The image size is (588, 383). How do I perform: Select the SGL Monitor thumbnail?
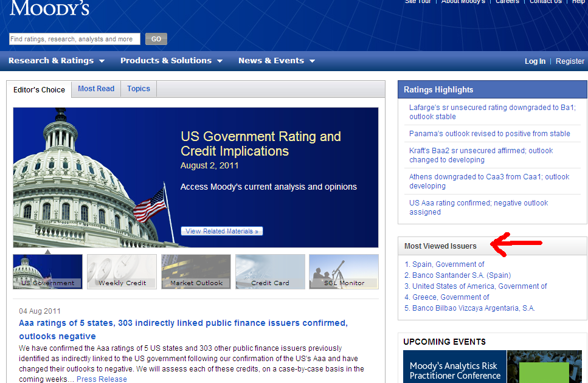click(x=344, y=272)
